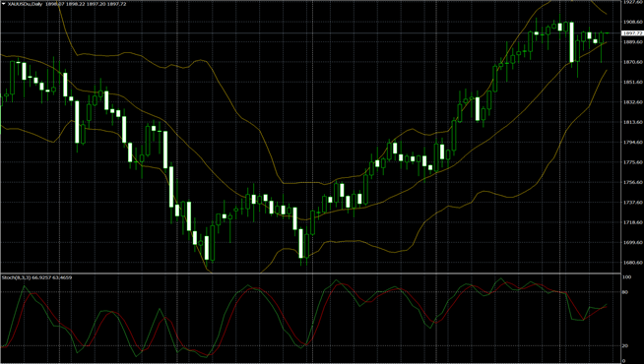Click the 1908.60 price scale label

tap(632, 23)
